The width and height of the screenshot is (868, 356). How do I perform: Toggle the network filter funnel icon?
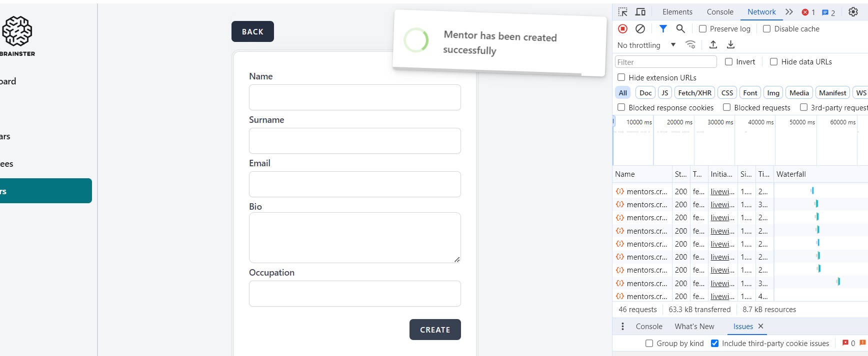(x=663, y=29)
